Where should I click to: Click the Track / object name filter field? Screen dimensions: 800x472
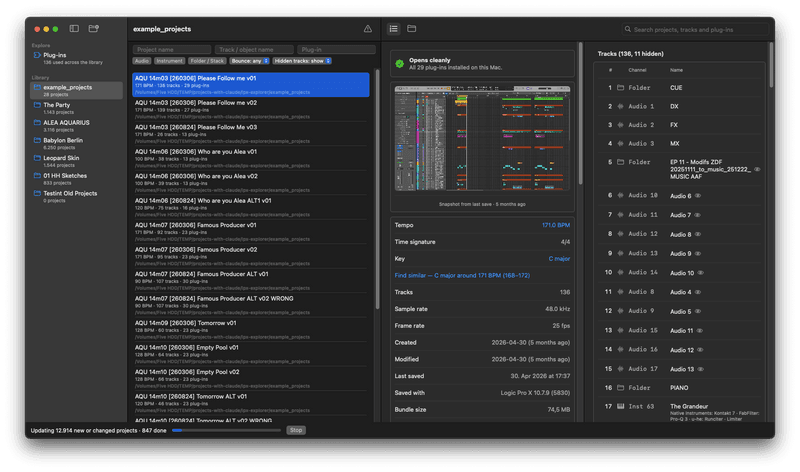point(254,49)
